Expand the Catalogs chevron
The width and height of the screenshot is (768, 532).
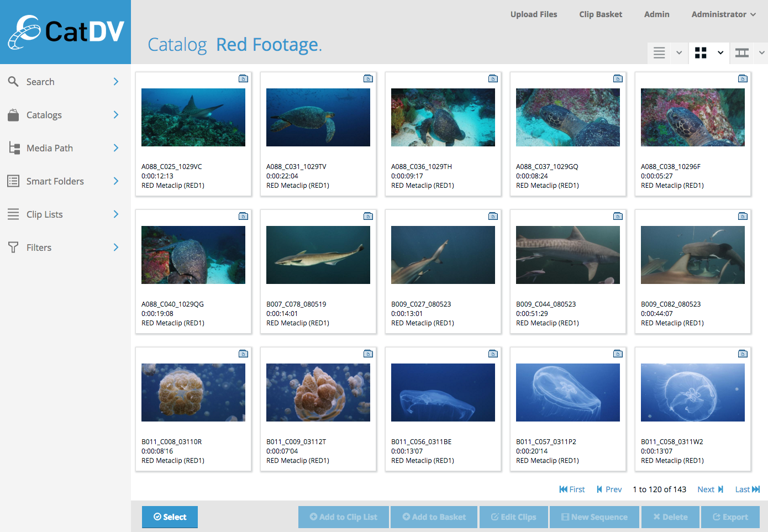click(116, 115)
